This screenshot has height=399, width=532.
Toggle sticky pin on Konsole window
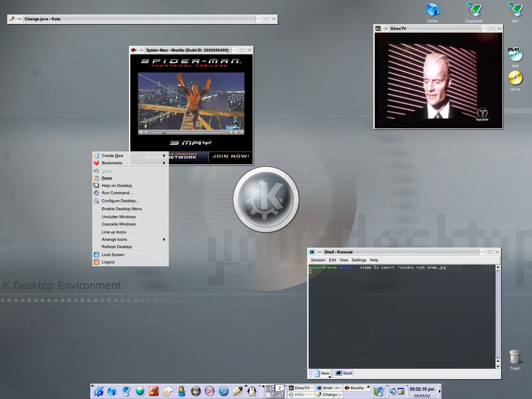pos(319,252)
